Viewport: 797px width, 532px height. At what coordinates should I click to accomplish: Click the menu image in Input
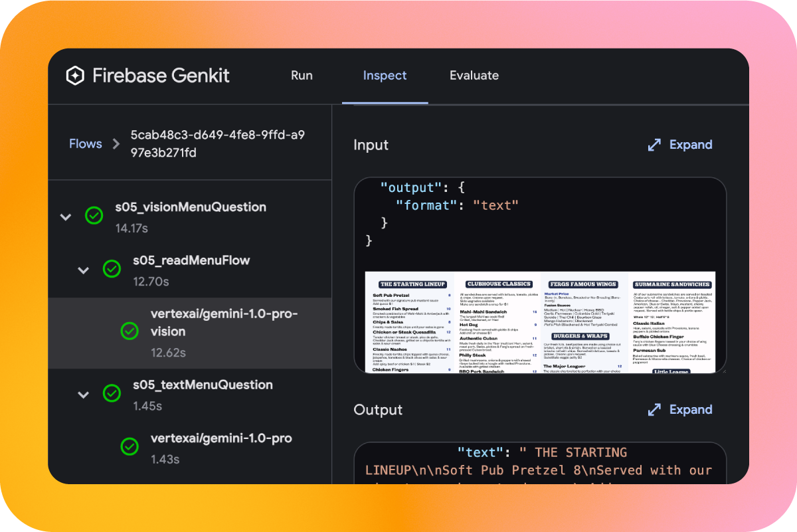tap(540, 322)
